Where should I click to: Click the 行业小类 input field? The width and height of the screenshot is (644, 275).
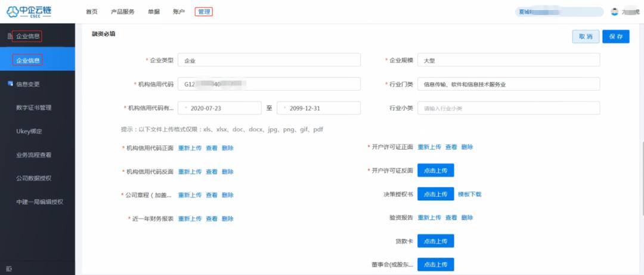click(509, 108)
